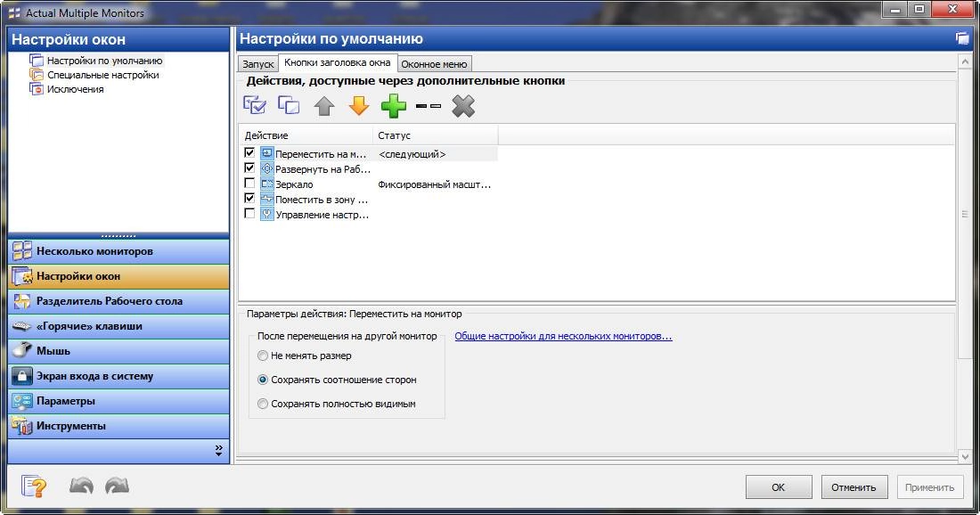Enable Управление настр action checkbox

(249, 214)
